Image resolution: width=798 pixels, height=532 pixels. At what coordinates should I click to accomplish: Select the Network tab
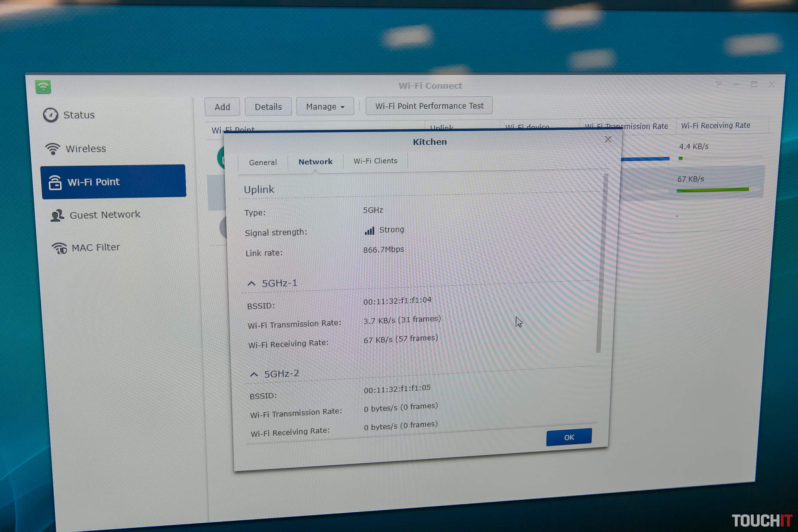pyautogui.click(x=315, y=162)
